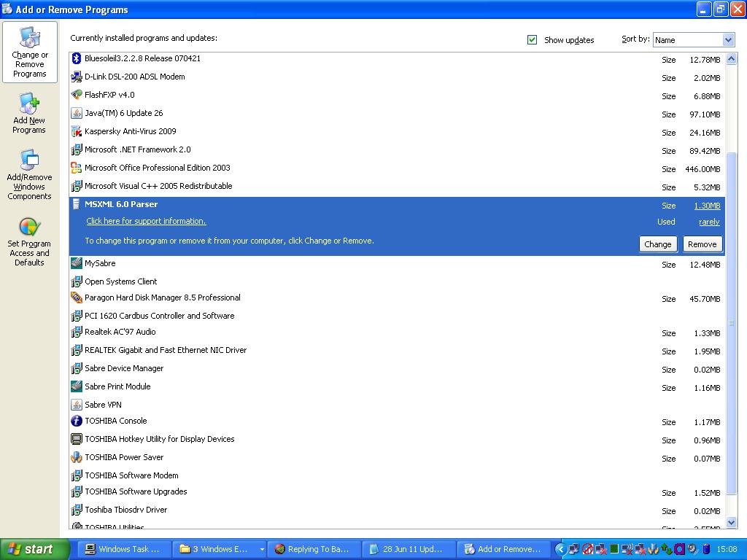Click the Open Systems Client icon
747x560 pixels.
[76, 281]
